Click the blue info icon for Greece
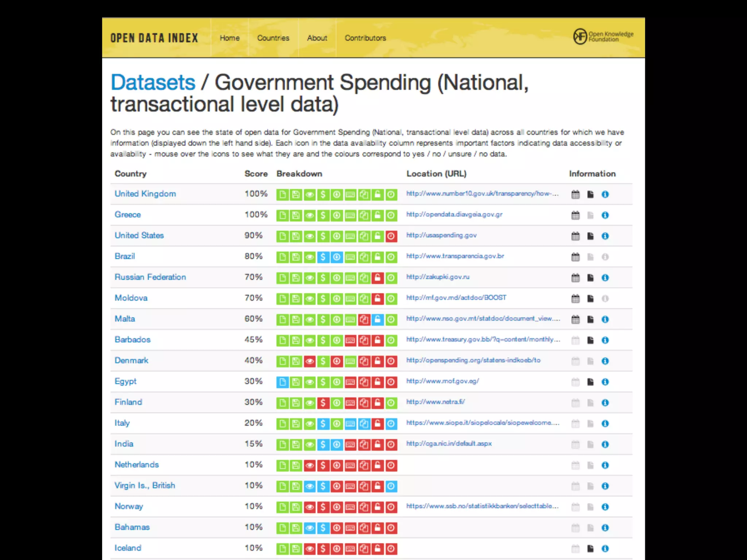 [x=605, y=215]
